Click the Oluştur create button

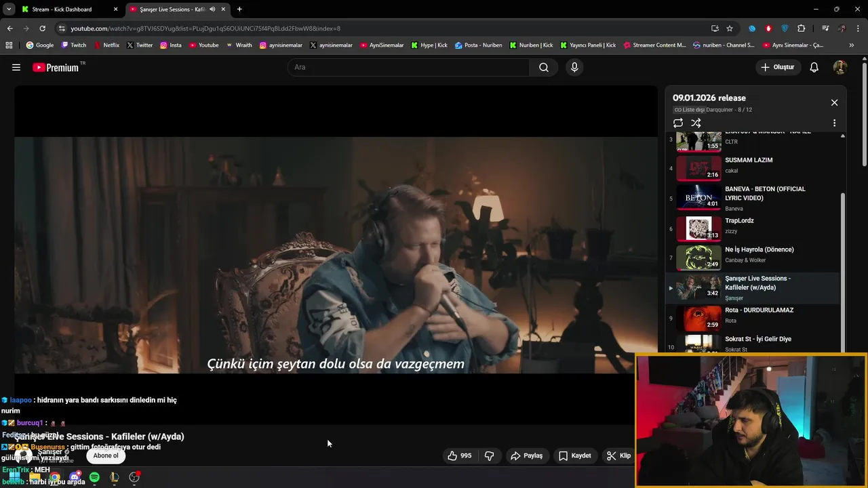coord(777,67)
